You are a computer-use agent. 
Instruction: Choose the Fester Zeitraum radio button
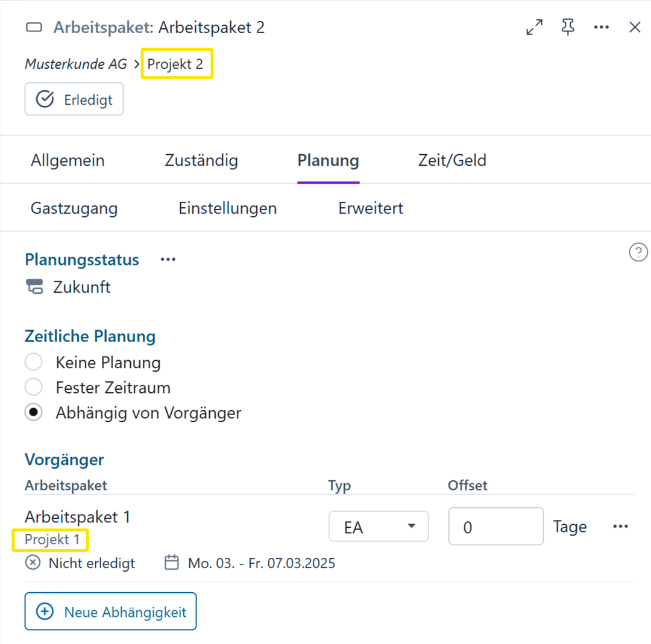[34, 387]
